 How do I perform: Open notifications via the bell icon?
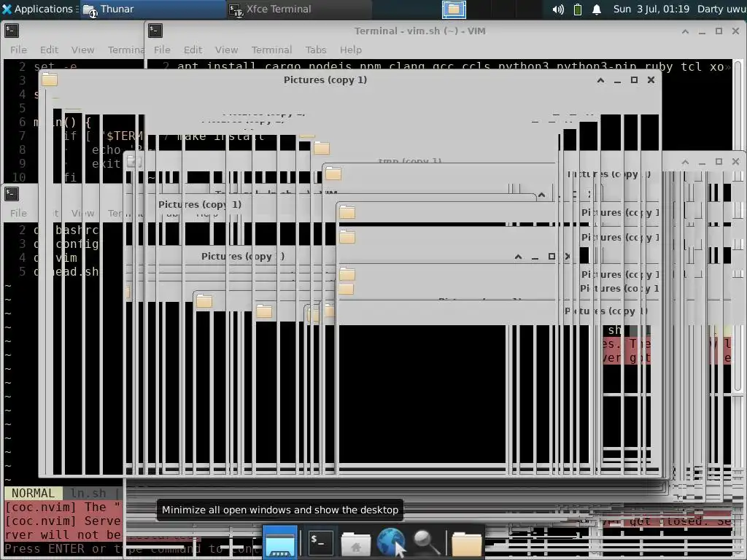pyautogui.click(x=597, y=9)
